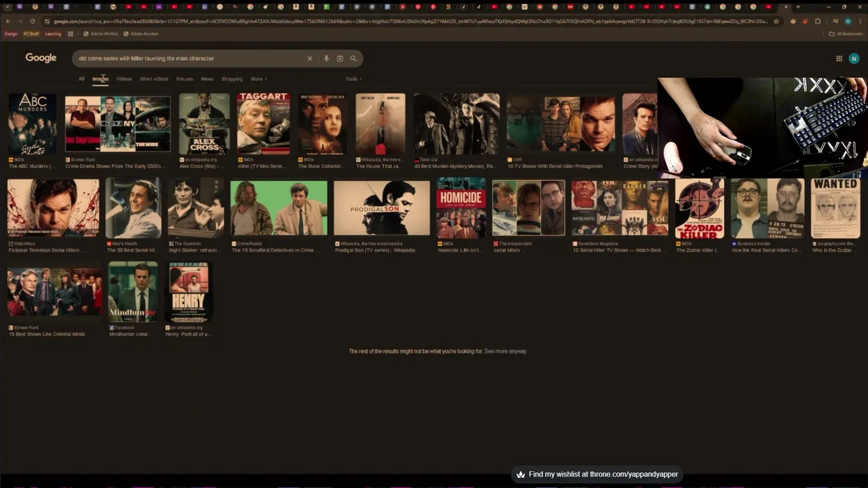
Task: Click the Google logo
Action: pos(41,58)
